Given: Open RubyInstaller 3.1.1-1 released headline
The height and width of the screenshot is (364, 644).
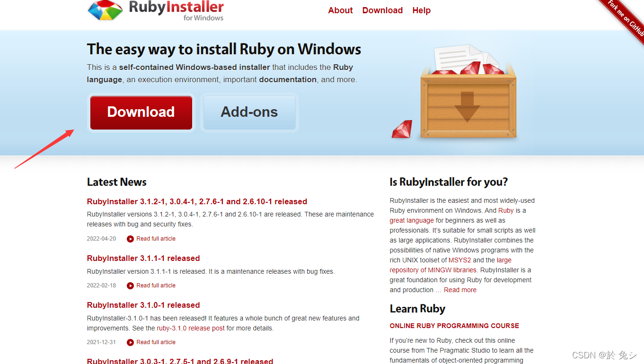Looking at the screenshot, I should click(143, 258).
